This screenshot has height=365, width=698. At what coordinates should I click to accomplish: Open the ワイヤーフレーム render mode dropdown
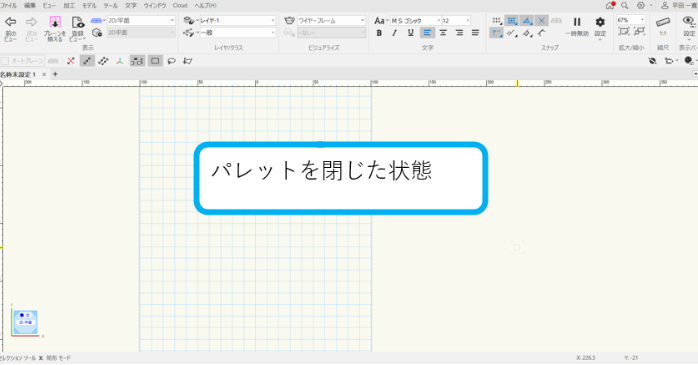pyautogui.click(x=331, y=20)
